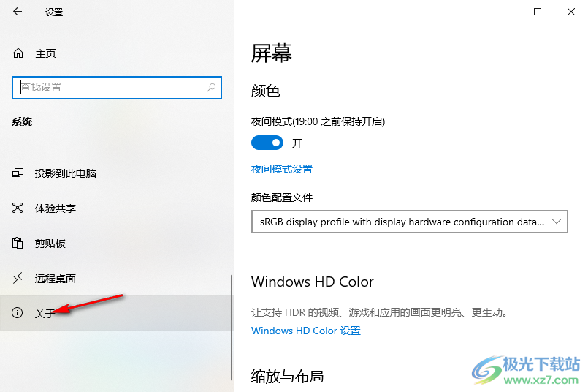Select 关于 in the sidebar
The image size is (588, 392).
coord(116,313)
